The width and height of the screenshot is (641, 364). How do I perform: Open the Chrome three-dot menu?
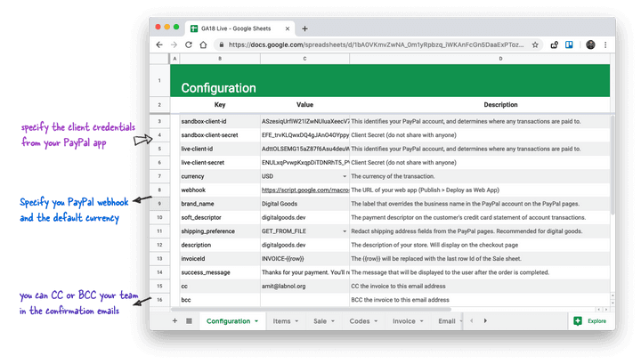(x=605, y=44)
